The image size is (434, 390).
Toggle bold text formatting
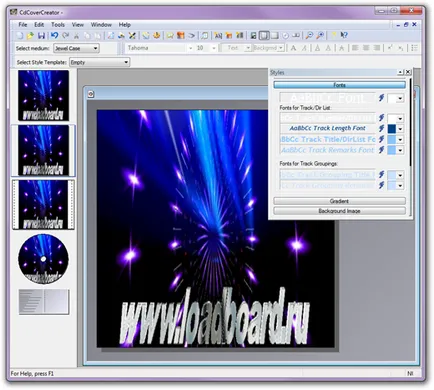pos(293,48)
